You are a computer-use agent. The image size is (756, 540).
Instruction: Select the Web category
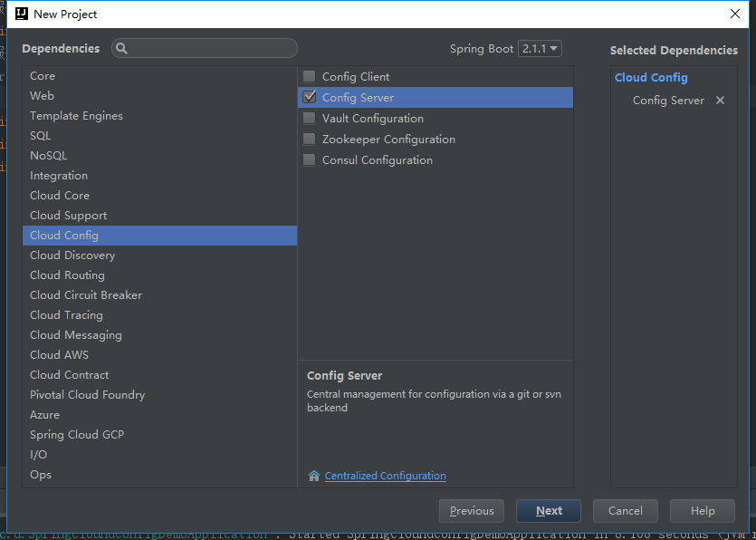pos(159,95)
